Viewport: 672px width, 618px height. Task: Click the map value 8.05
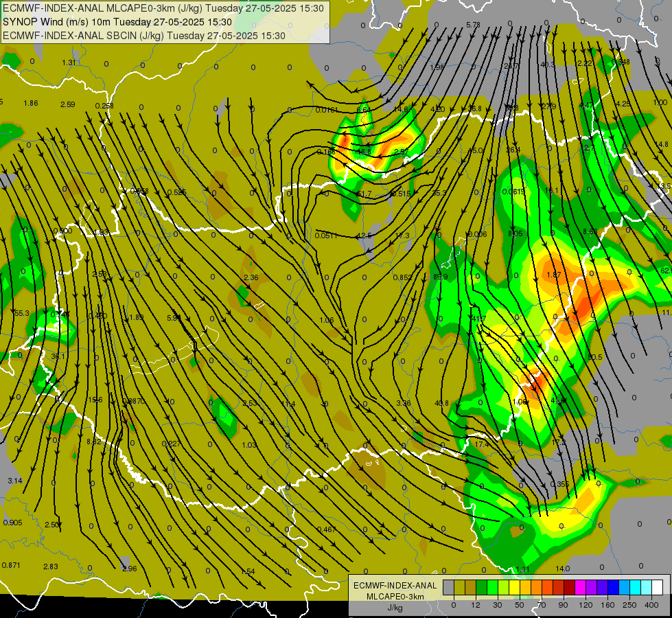(x=515, y=233)
